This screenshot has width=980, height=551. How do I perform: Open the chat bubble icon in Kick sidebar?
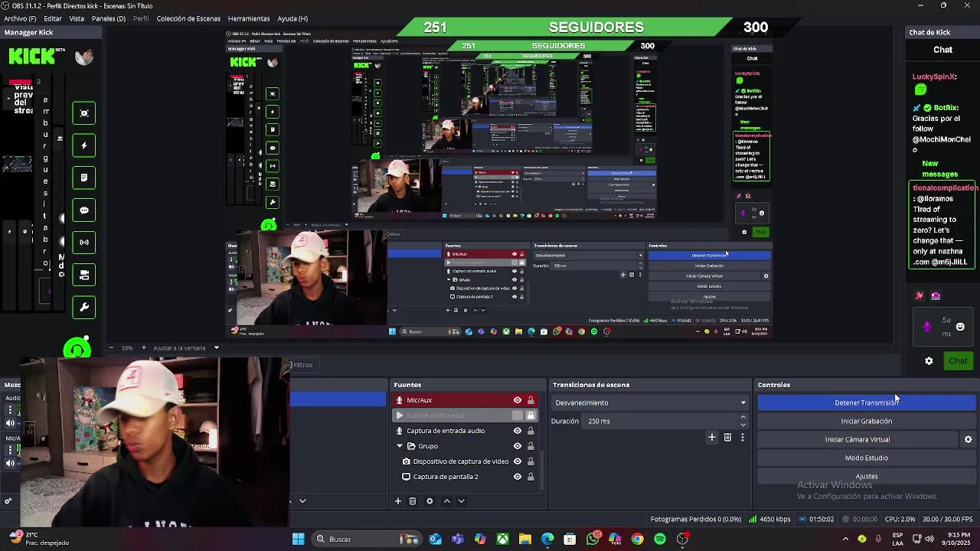point(84,210)
